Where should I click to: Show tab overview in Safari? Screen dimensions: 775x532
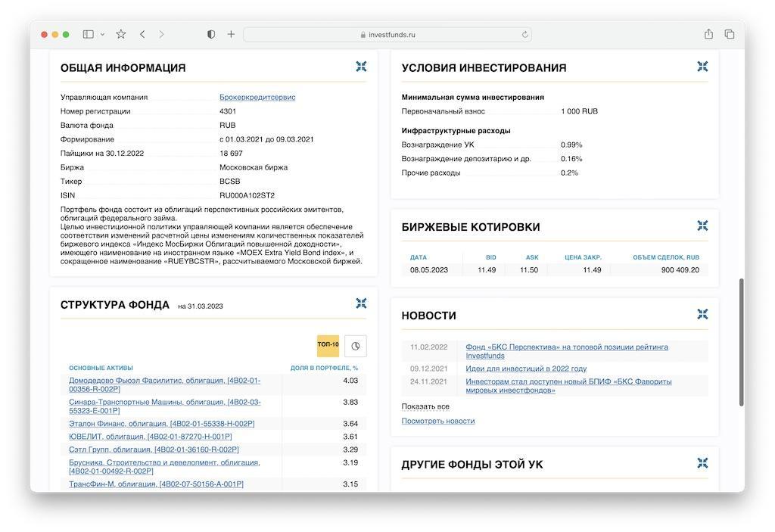click(x=730, y=34)
